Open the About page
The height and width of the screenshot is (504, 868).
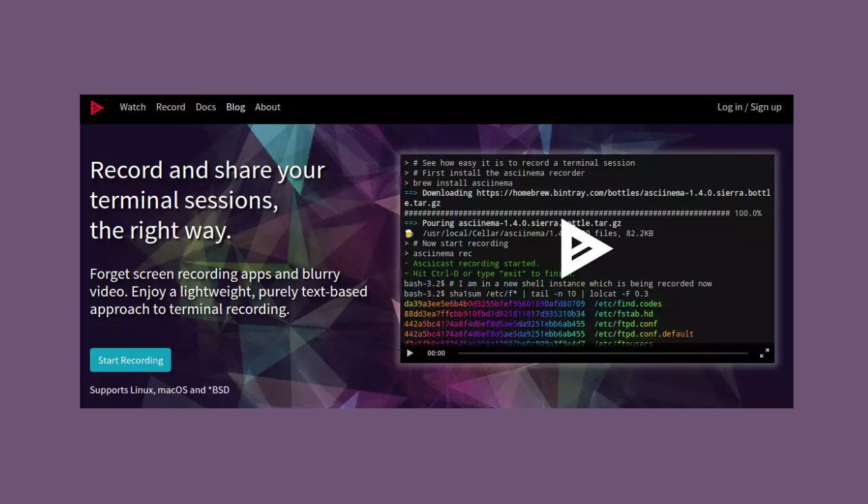pos(268,107)
